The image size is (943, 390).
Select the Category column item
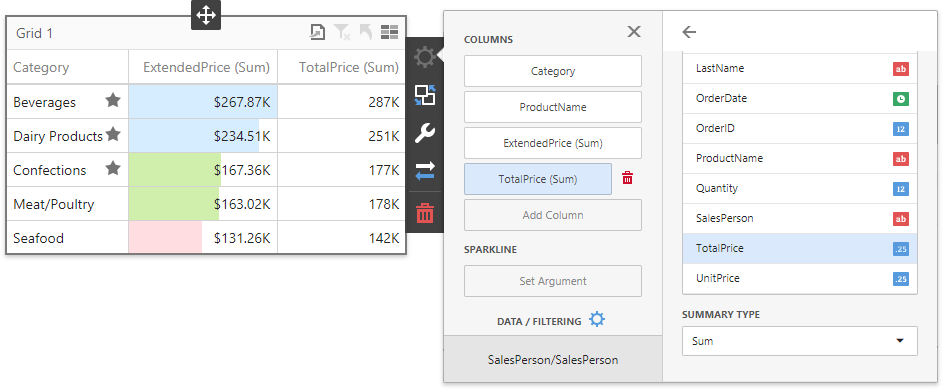point(553,71)
